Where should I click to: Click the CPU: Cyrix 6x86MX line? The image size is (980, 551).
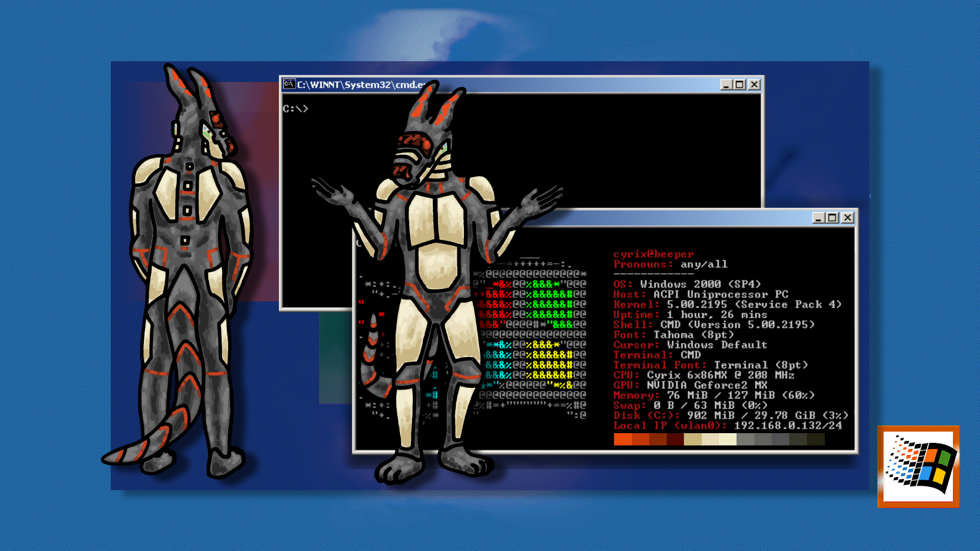click(703, 375)
